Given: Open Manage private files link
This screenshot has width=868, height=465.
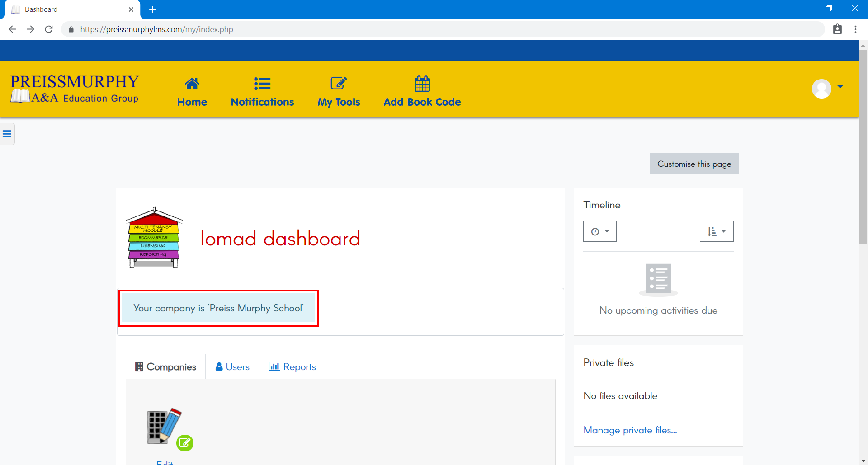Looking at the screenshot, I should pyautogui.click(x=630, y=430).
